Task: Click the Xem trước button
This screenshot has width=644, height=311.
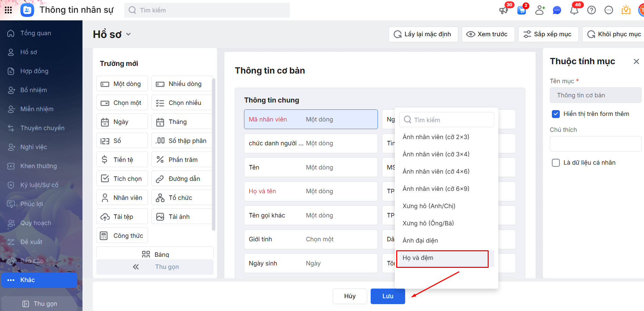Action: tap(488, 34)
